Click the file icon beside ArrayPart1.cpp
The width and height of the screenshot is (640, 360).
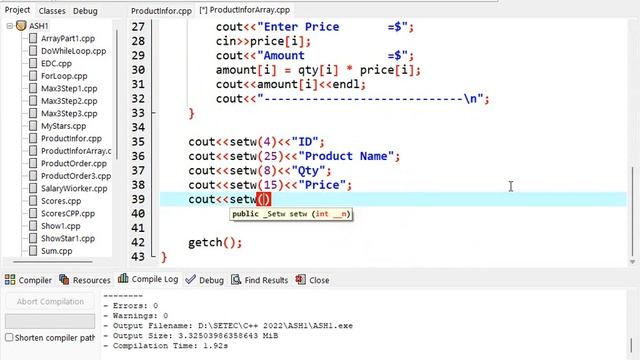[x=33, y=38]
